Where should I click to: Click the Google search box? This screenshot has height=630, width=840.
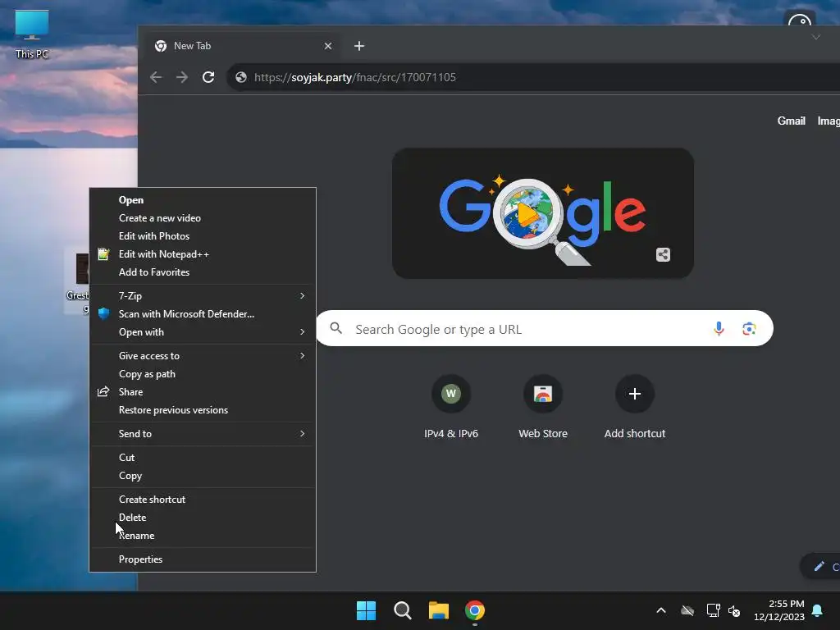pyautogui.click(x=545, y=328)
